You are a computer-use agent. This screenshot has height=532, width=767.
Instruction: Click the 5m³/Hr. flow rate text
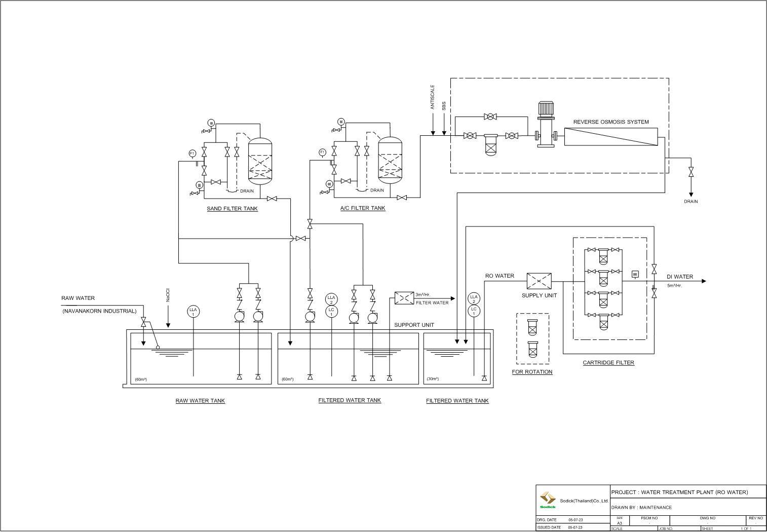[x=675, y=285]
